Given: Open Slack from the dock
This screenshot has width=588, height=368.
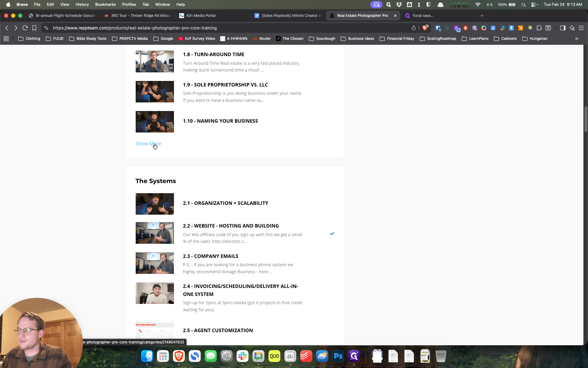Looking at the screenshot, I should [x=242, y=356].
